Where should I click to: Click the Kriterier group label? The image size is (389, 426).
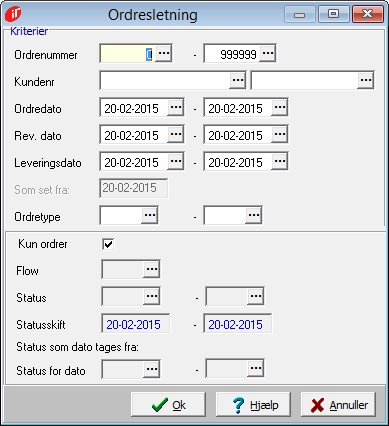[29, 31]
